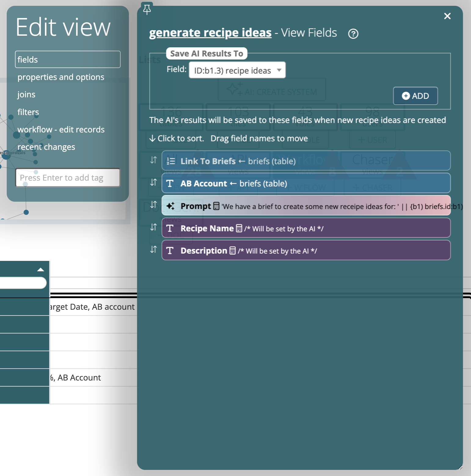This screenshot has width=471, height=476.
Task: Open properties and options section
Action: pos(61,77)
